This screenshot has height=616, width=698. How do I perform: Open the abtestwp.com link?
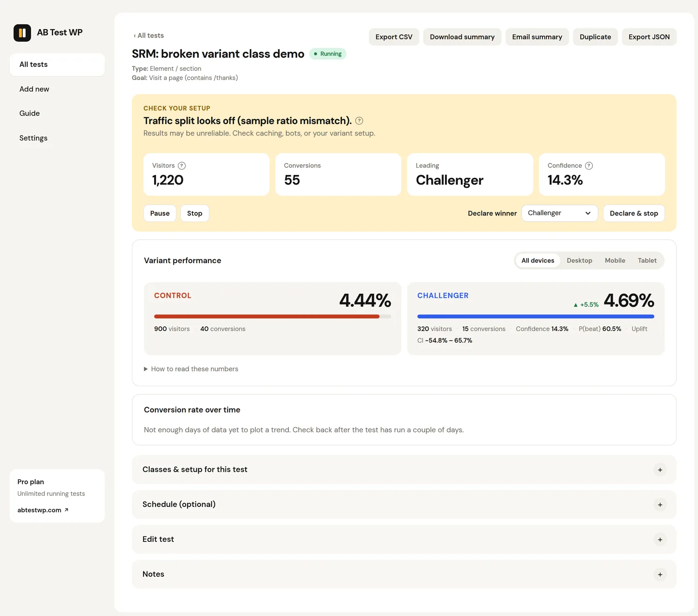point(43,510)
